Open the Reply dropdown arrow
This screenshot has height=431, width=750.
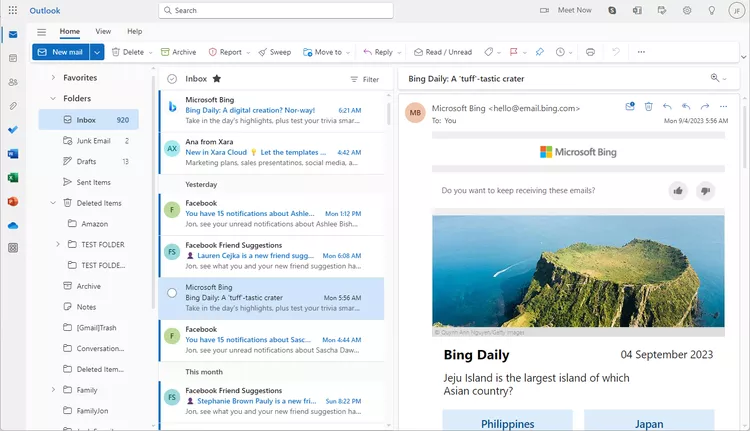(399, 53)
